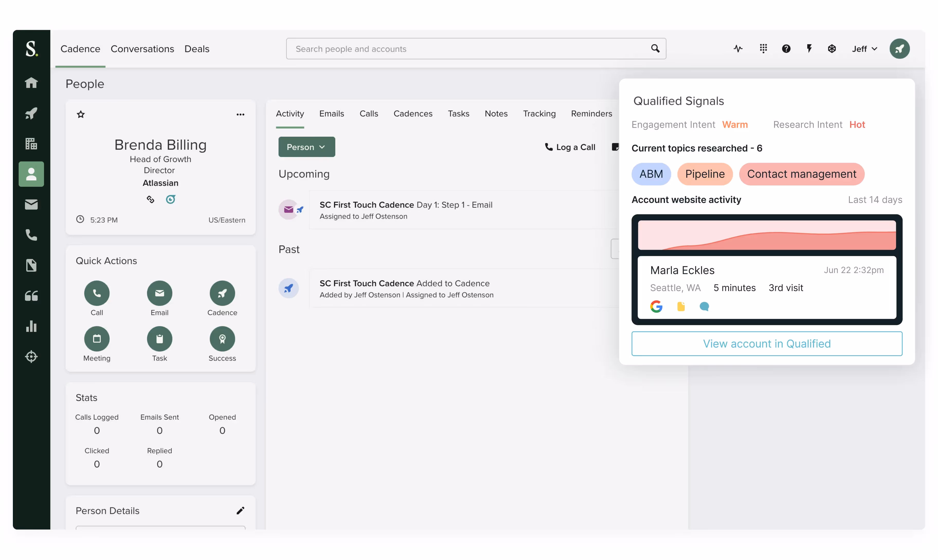
Task: Click the phone icon in left sidebar
Action: [x=31, y=235]
